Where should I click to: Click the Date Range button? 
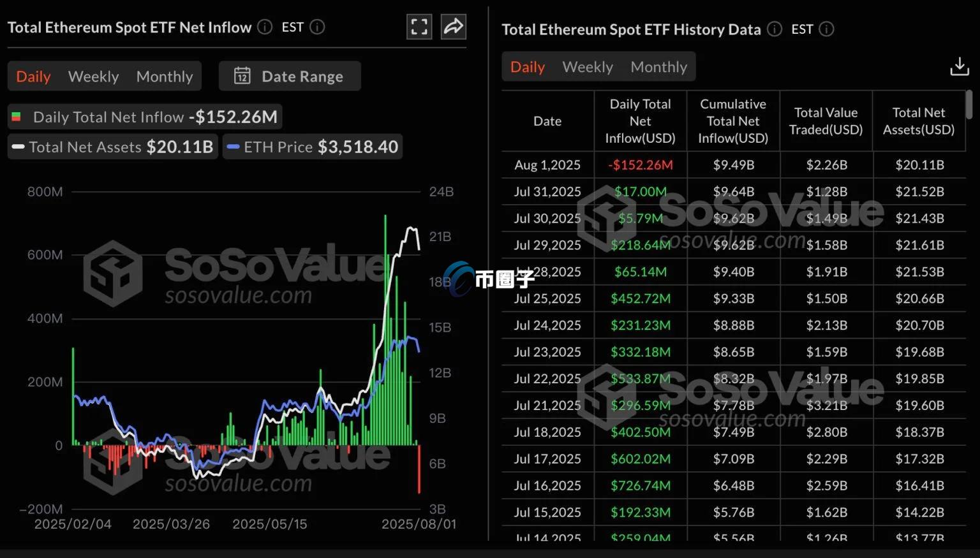tap(290, 76)
